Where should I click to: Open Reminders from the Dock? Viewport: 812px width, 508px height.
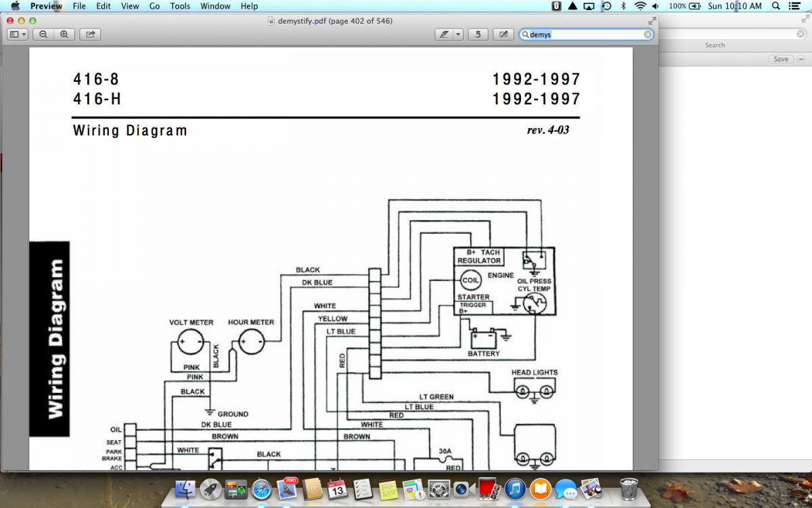pyautogui.click(x=363, y=489)
